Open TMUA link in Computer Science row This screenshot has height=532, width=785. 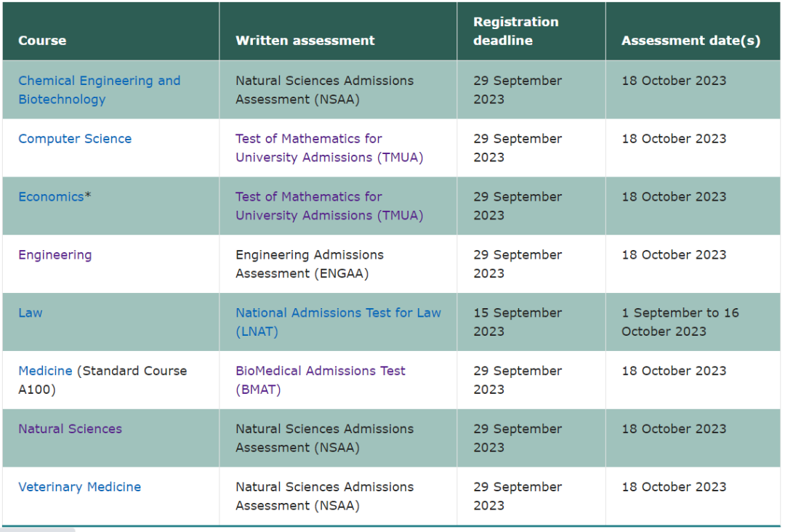pyautogui.click(x=329, y=148)
